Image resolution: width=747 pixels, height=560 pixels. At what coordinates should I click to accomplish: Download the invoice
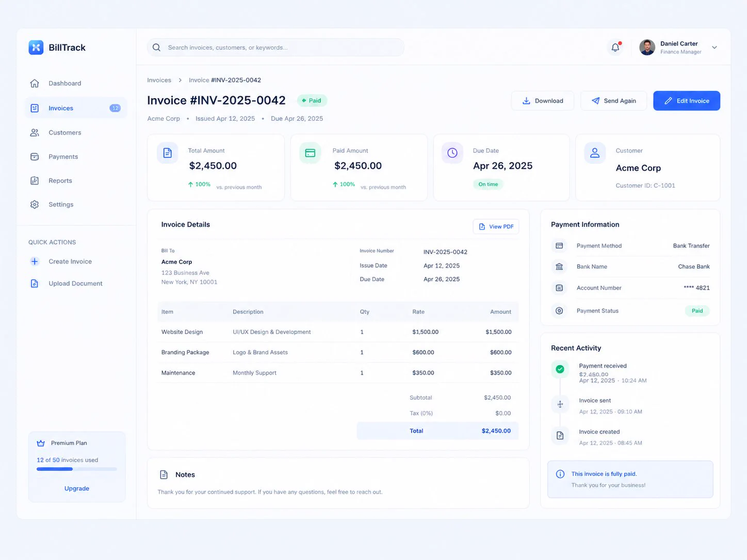click(543, 101)
